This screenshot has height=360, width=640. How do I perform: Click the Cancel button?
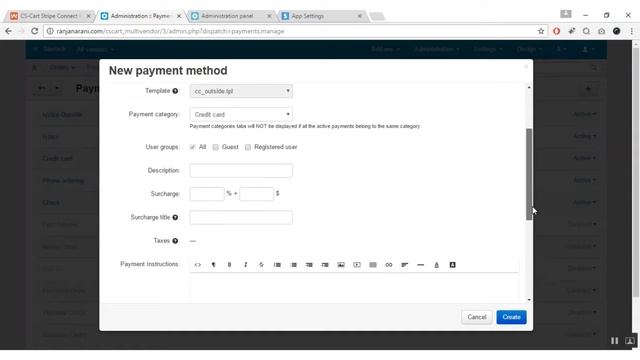tap(477, 317)
